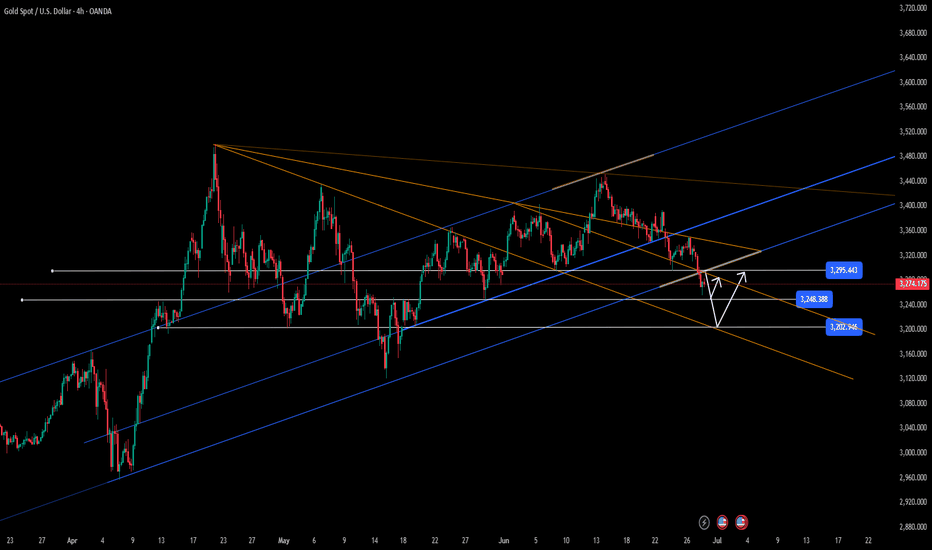The image size is (932, 550).
Task: Click the 3,520.000 price axis value
Action: (x=913, y=131)
